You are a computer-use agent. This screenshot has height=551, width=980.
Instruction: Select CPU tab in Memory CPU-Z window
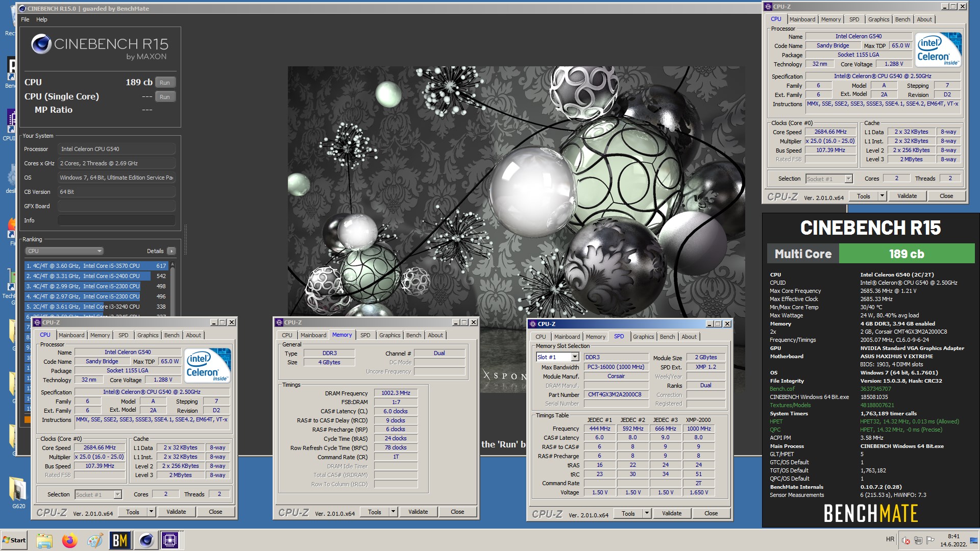click(287, 335)
